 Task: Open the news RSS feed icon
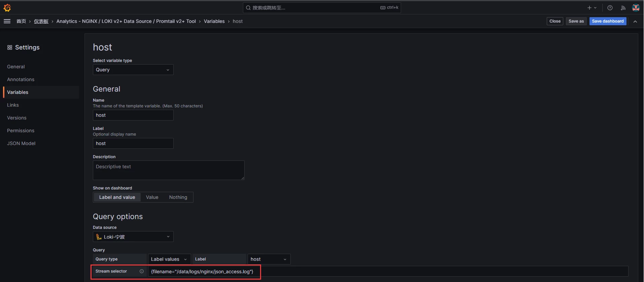tap(623, 8)
